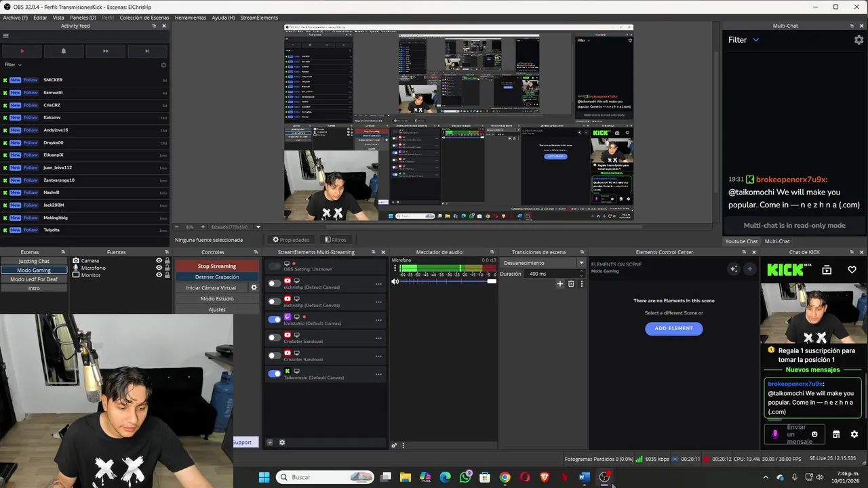Toggle visibility of the Camara source

coord(159,260)
